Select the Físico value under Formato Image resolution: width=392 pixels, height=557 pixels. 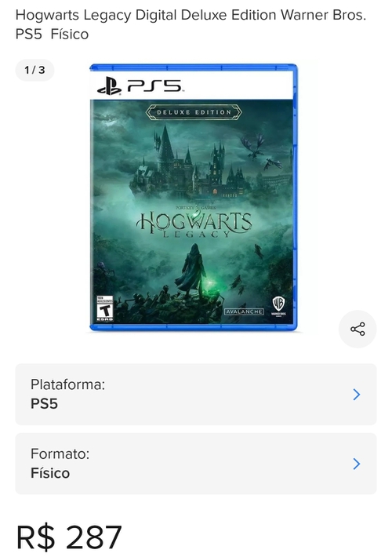point(50,473)
